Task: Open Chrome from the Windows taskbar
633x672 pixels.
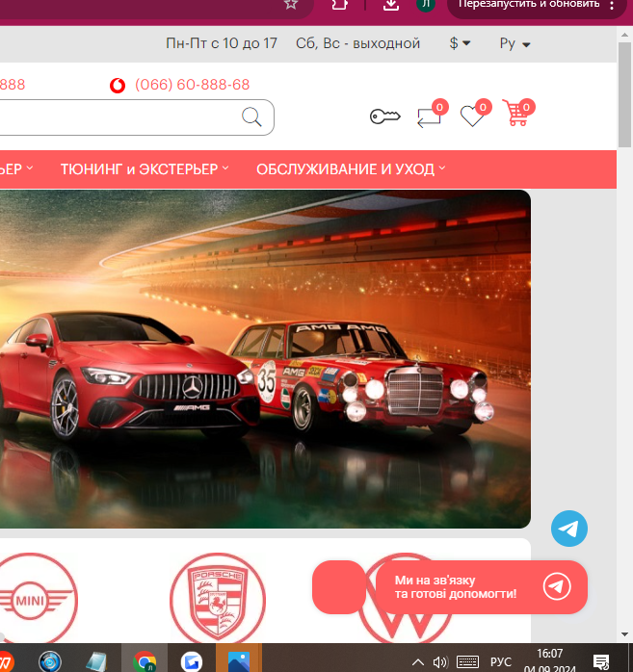Action: coord(145,660)
